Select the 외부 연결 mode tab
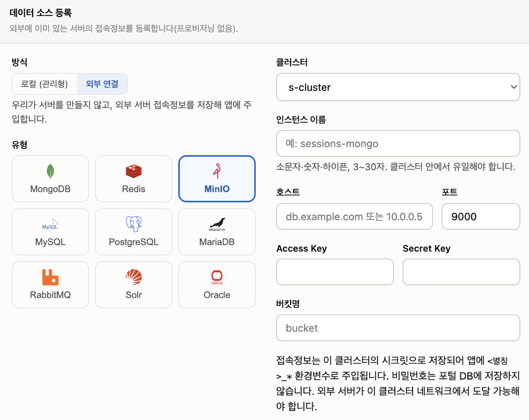529x420 pixels. click(x=102, y=84)
